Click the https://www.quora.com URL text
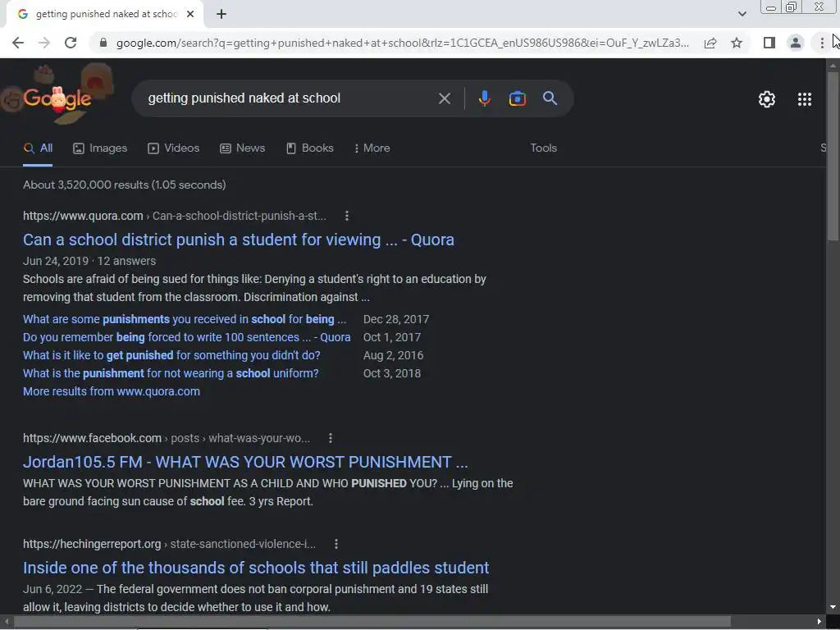 83,216
